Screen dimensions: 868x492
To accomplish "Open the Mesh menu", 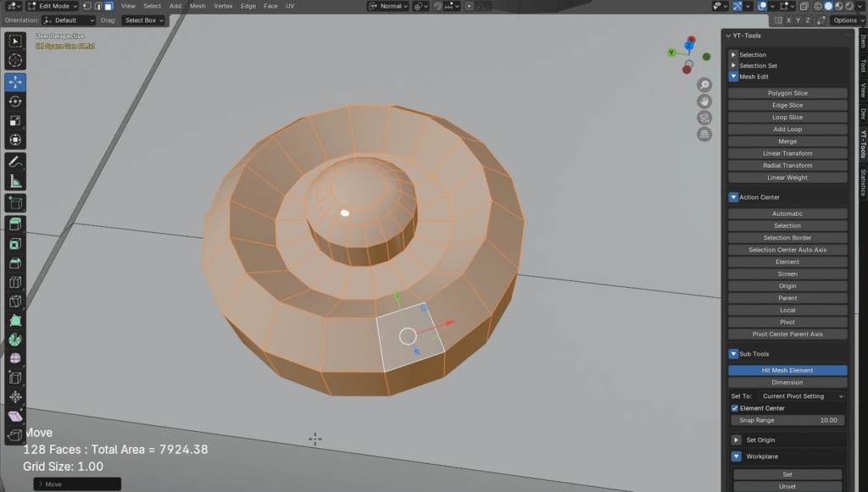I will [x=198, y=6].
